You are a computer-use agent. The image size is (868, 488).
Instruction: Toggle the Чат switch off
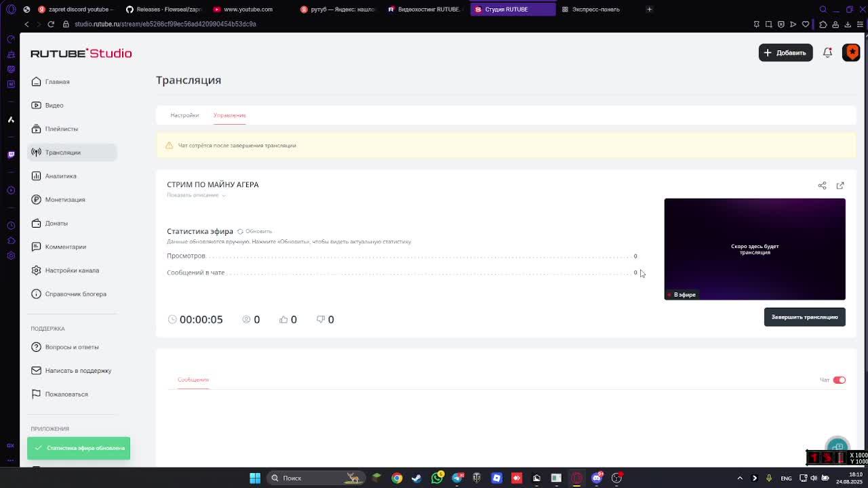coord(839,380)
